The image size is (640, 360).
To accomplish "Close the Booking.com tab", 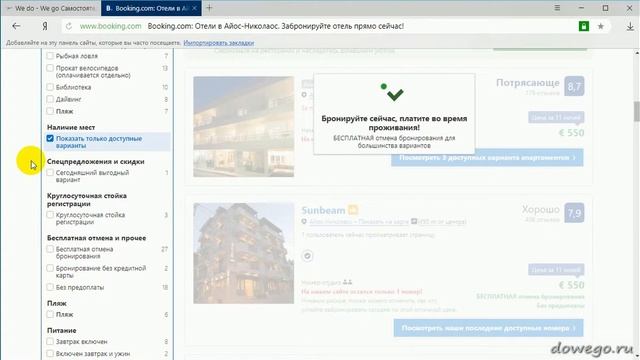I will [x=194, y=8].
